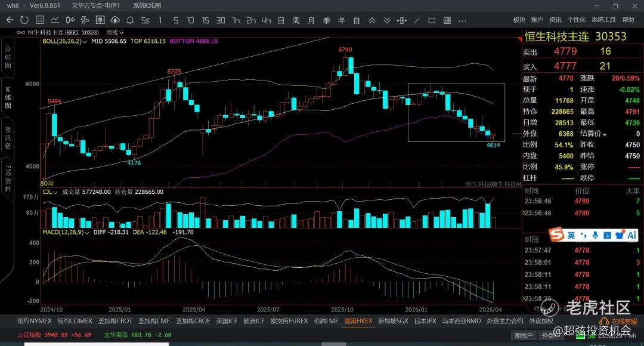Screen dimensions: 644x346
Task: Click the 期货户 button
Action: pyautogui.click(x=524, y=335)
